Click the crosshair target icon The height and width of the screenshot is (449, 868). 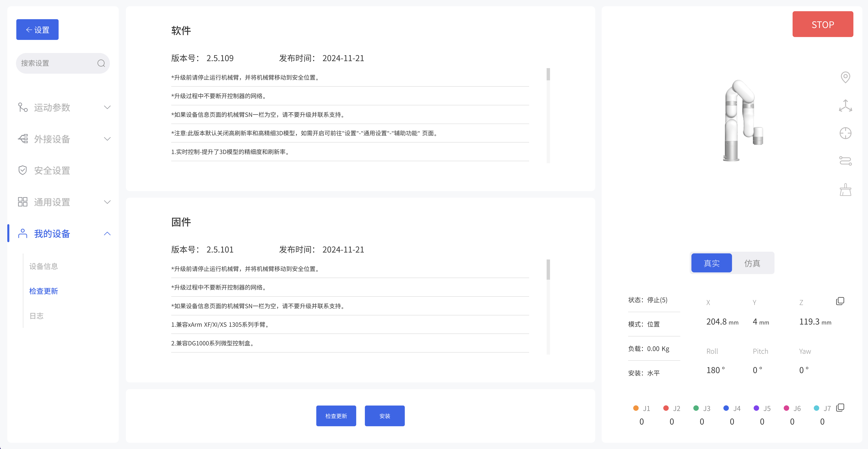845,133
